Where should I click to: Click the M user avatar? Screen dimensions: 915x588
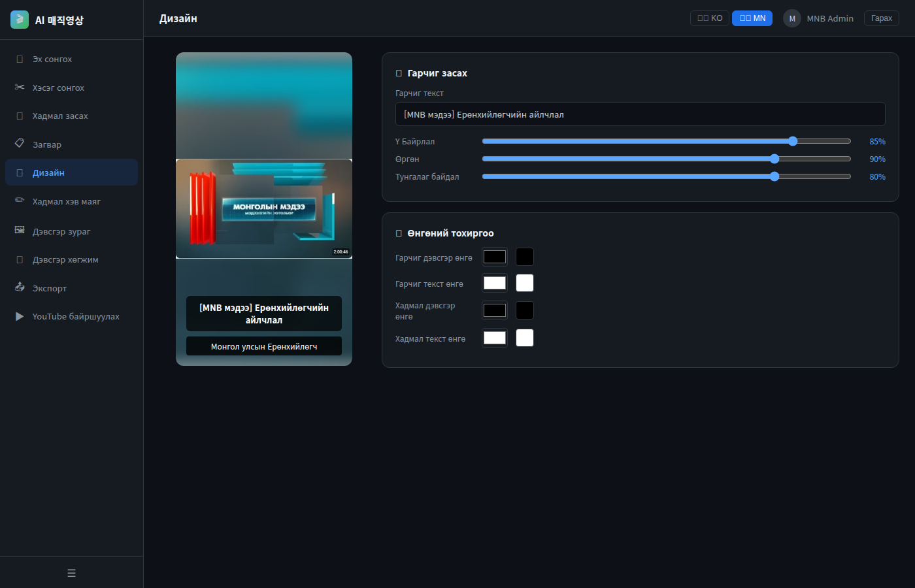coord(792,18)
